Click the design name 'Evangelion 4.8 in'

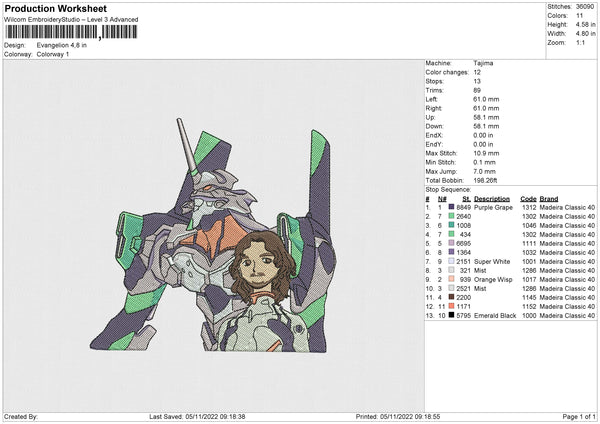(x=62, y=45)
